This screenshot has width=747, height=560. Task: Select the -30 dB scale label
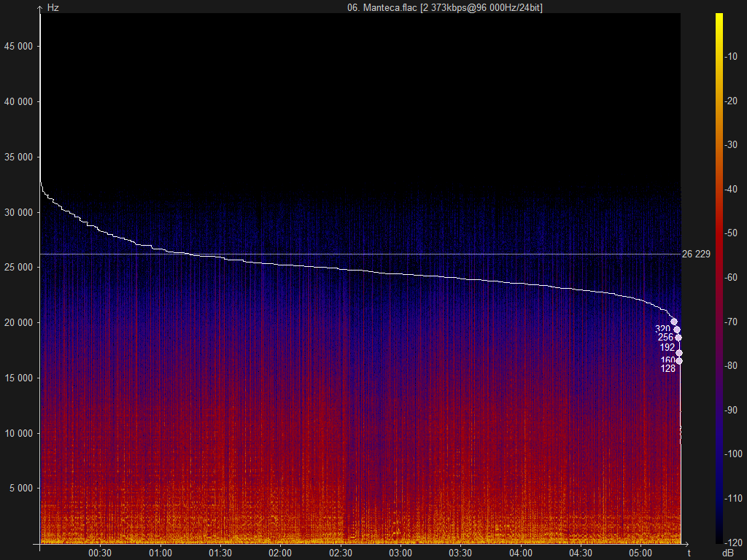click(731, 144)
